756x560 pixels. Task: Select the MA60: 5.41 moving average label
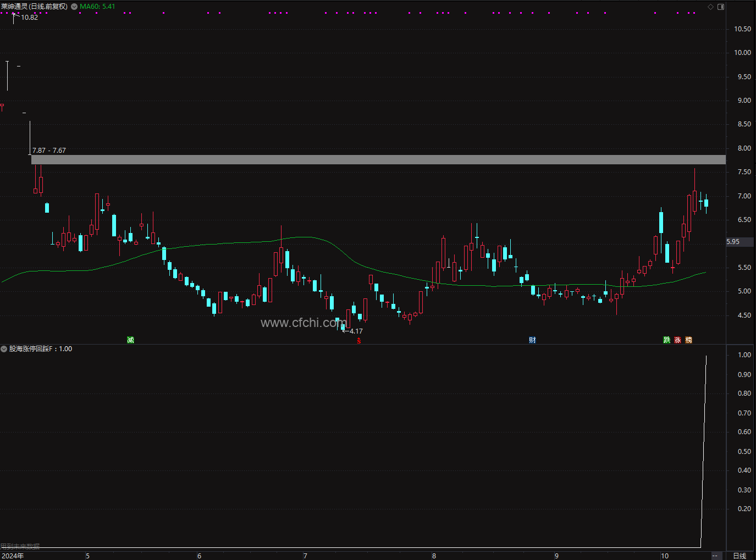click(97, 7)
